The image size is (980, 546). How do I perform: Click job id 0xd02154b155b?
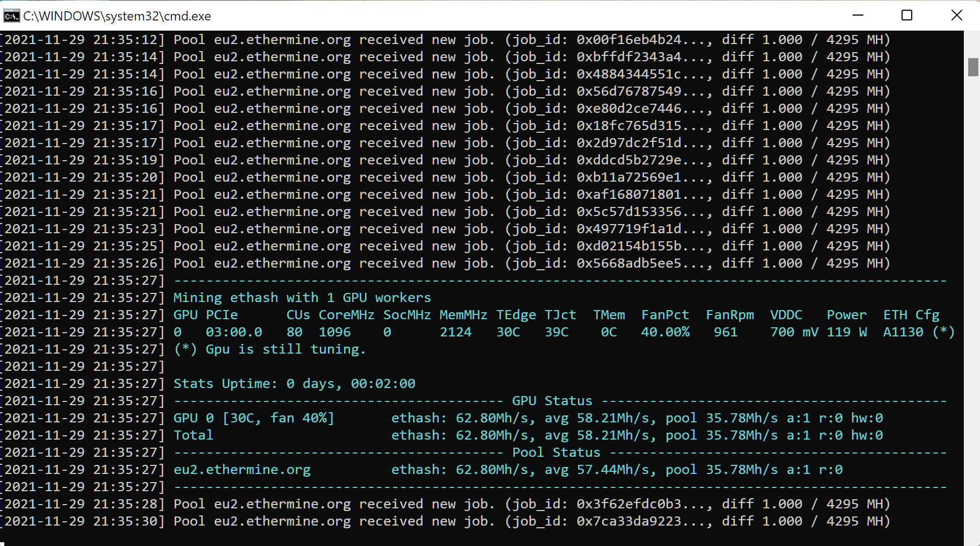[x=629, y=246]
